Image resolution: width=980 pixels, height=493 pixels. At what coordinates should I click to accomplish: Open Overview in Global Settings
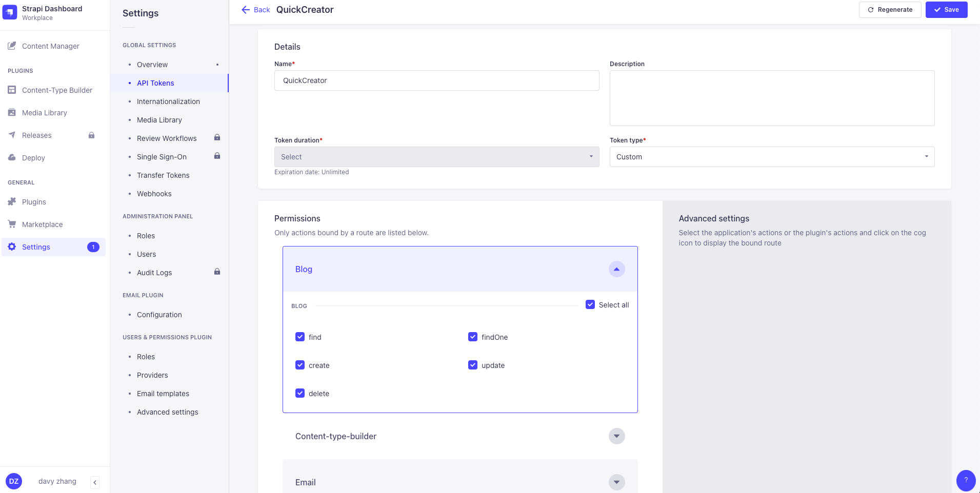(x=152, y=65)
